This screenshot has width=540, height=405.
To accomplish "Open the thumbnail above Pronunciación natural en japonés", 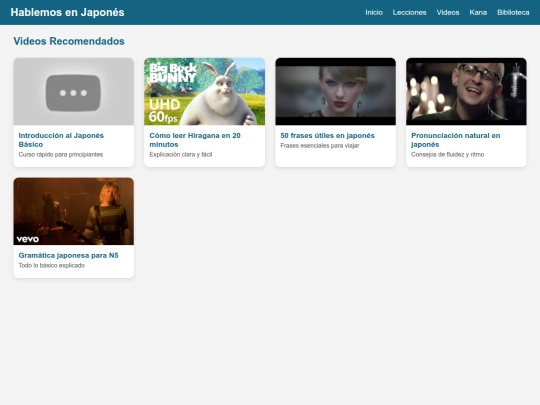I will [x=466, y=92].
